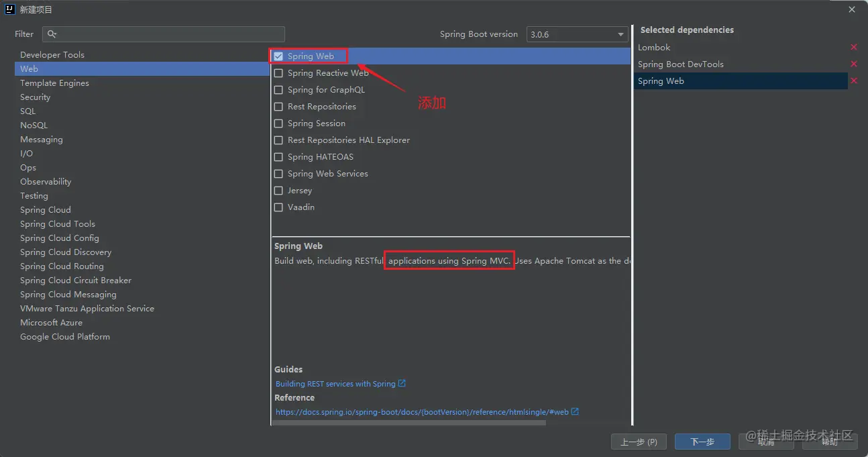868x457 pixels.
Task: Uncheck the Spring Web checkbox
Action: (278, 56)
